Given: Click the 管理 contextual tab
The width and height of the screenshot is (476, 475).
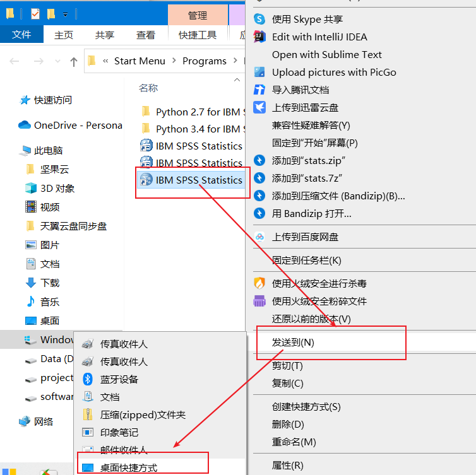Looking at the screenshot, I should click(x=198, y=15).
